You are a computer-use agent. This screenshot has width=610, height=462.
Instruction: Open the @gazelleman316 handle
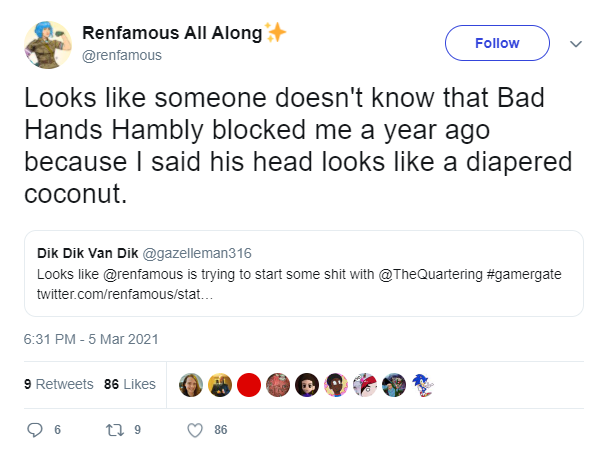[x=197, y=253]
